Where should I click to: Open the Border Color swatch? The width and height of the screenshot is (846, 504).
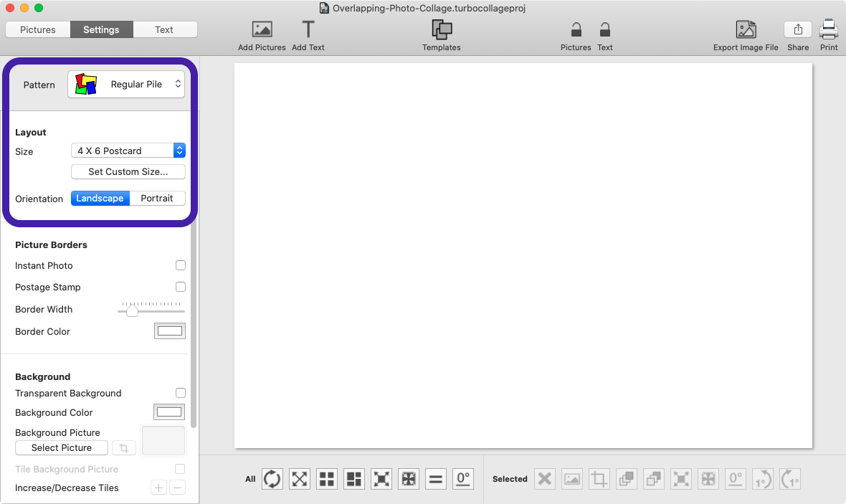click(170, 331)
